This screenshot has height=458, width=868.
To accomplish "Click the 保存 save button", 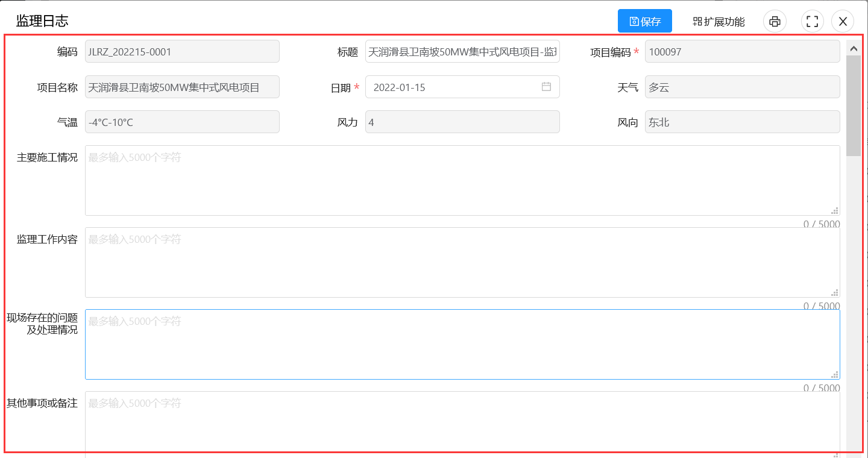I will click(x=644, y=21).
